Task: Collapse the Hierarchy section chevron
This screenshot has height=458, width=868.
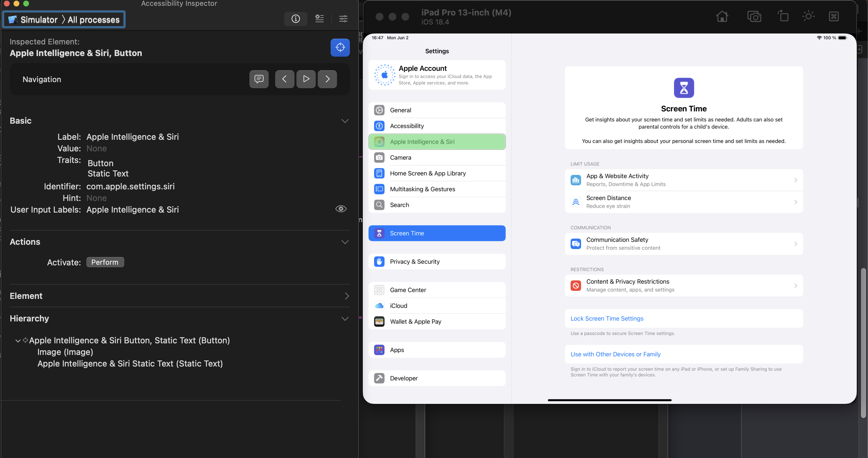Action: point(345,319)
